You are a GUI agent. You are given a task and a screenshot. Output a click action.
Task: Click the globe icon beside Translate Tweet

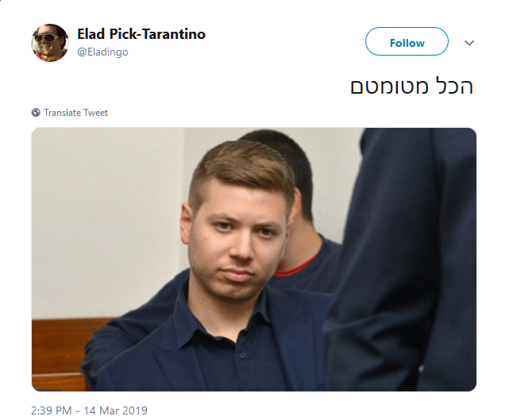coord(36,113)
